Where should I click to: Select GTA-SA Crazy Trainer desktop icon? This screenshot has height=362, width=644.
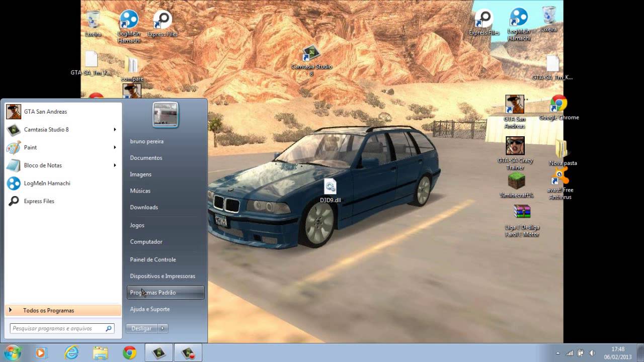[x=515, y=153]
